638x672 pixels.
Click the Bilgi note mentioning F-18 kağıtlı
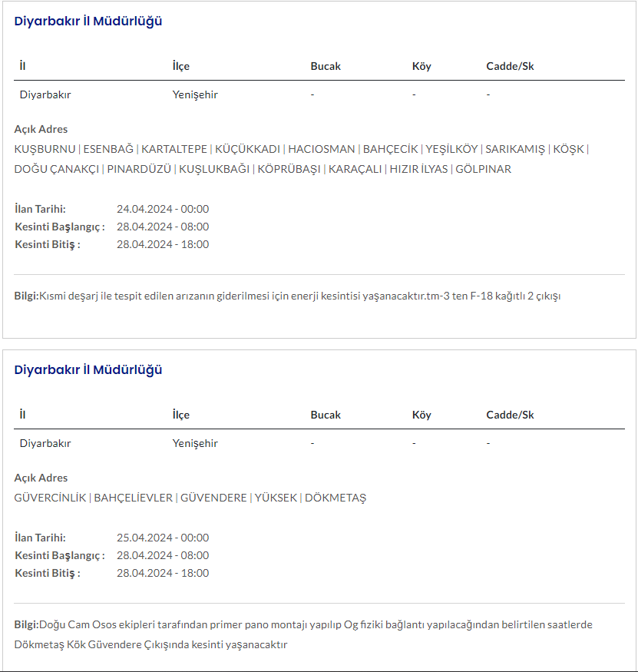[287, 296]
